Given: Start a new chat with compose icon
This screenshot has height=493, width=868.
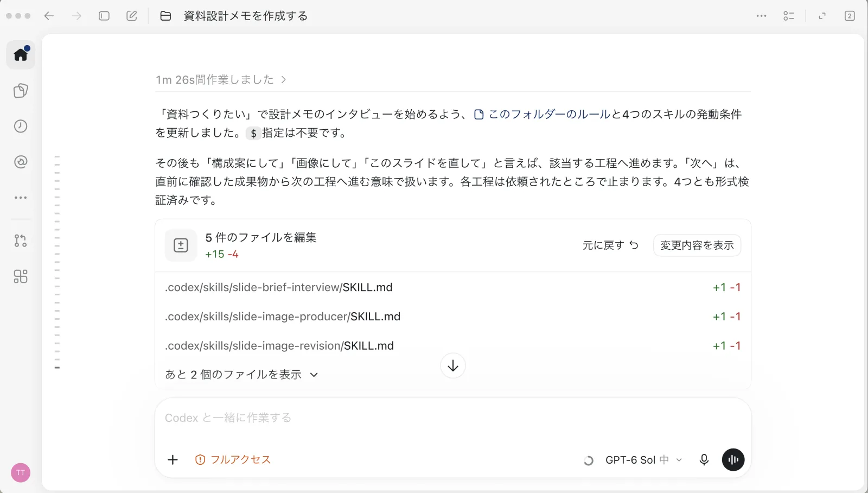Looking at the screenshot, I should click(x=132, y=16).
